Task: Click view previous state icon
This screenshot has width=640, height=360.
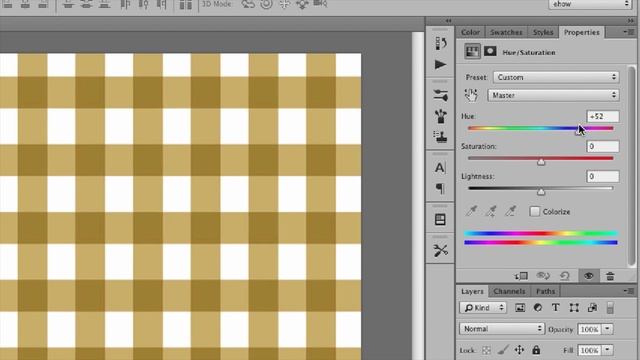Action: click(x=543, y=276)
